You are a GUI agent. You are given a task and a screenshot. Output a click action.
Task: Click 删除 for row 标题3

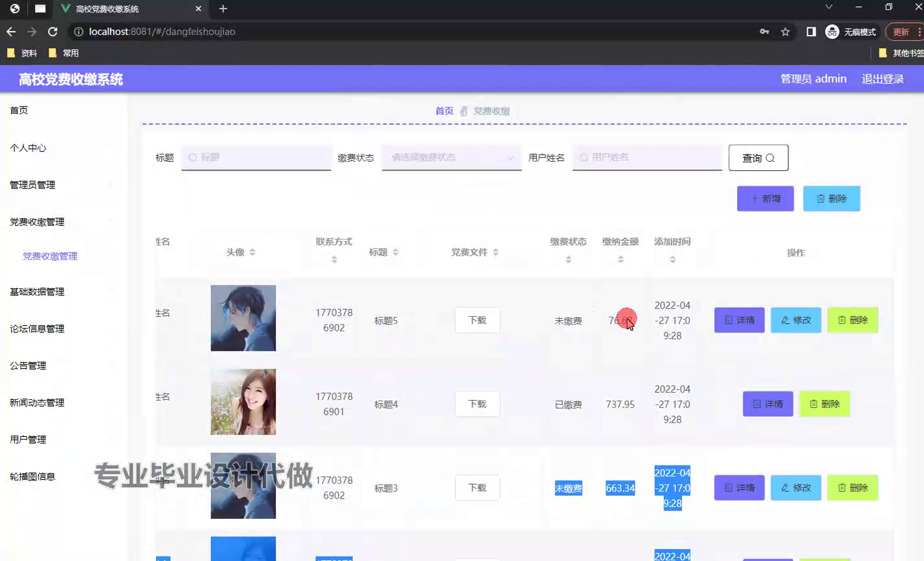853,488
